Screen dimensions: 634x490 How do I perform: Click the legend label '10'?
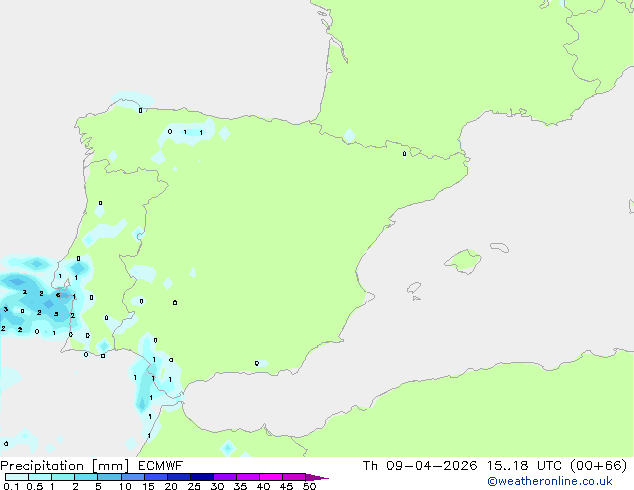[125, 486]
